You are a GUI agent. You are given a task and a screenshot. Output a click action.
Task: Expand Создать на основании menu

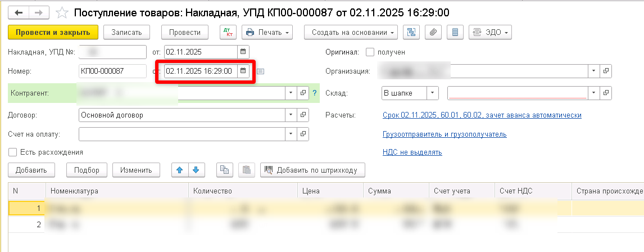coord(351,33)
